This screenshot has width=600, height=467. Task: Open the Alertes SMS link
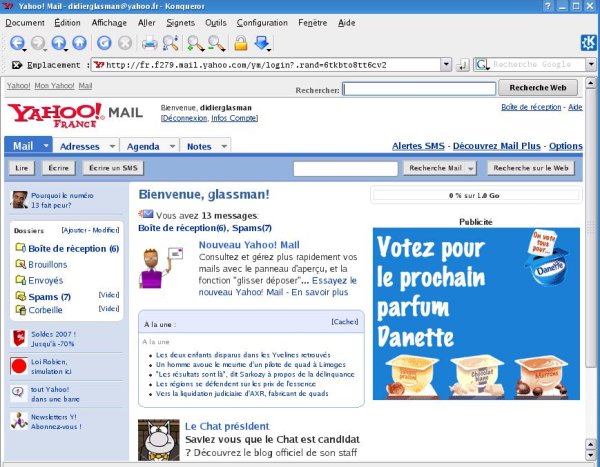[x=418, y=146]
